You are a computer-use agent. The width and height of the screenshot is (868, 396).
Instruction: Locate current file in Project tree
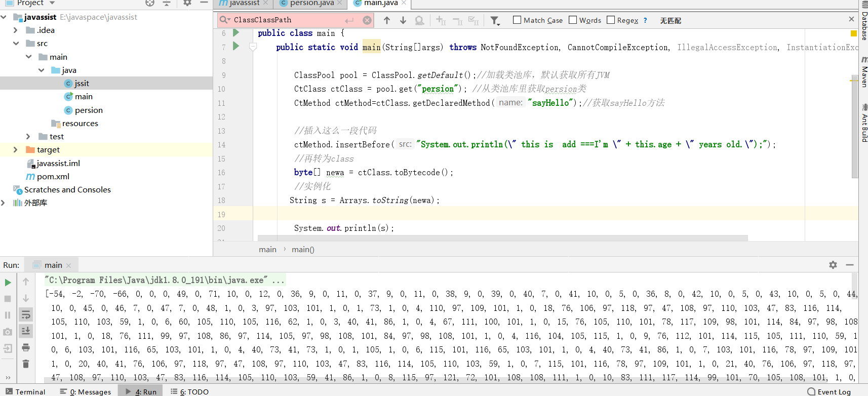point(150,3)
